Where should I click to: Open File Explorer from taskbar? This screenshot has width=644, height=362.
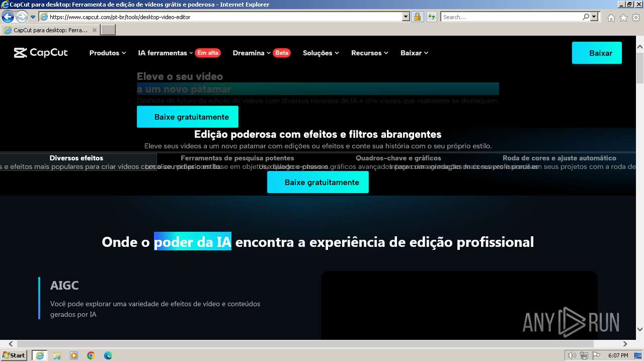(57, 355)
